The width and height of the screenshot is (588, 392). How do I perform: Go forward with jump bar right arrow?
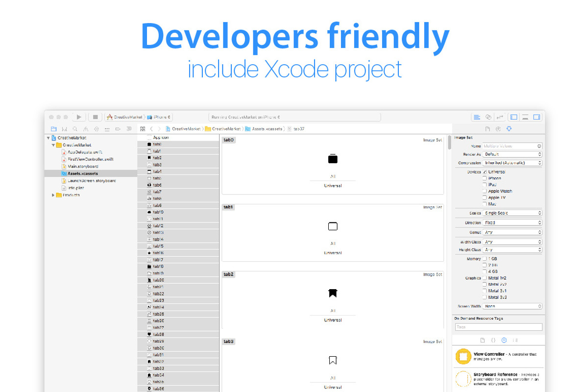click(x=159, y=129)
